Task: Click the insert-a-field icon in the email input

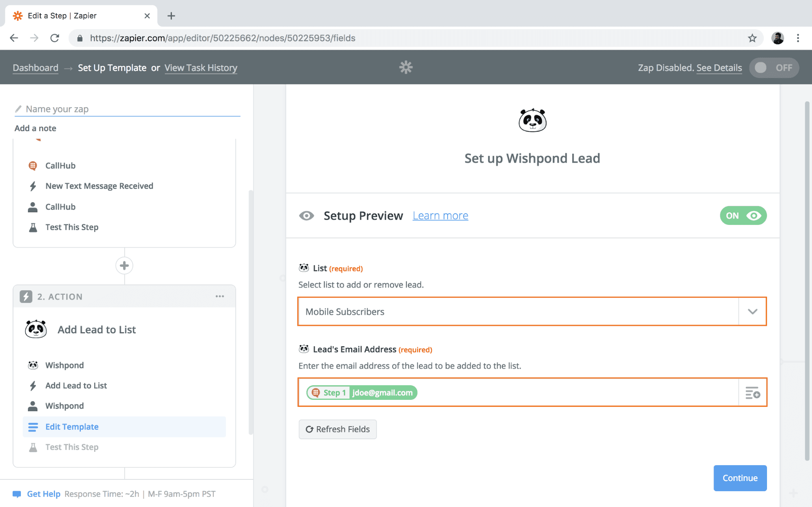Action: 752,393
